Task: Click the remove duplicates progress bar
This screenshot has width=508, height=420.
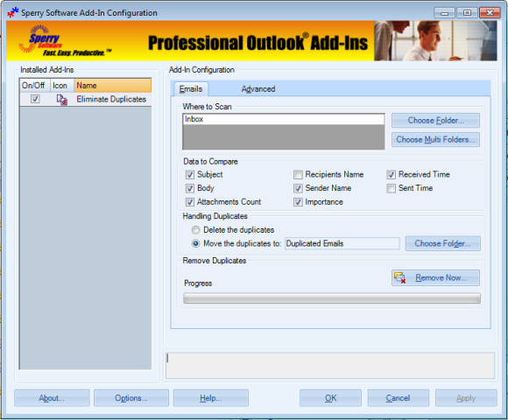Action: 332,298
